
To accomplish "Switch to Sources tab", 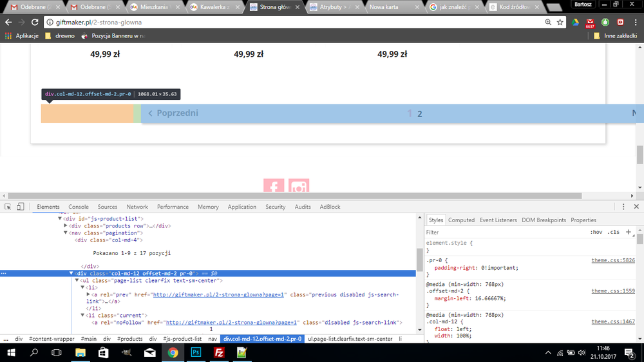I will [x=107, y=207].
